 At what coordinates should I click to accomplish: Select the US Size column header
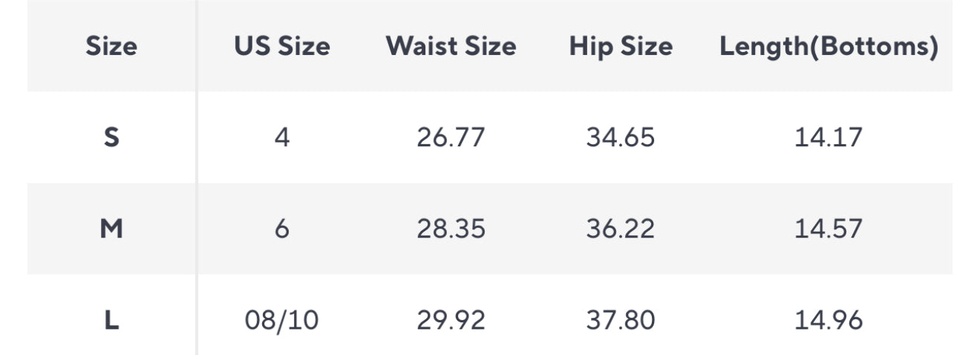click(282, 47)
